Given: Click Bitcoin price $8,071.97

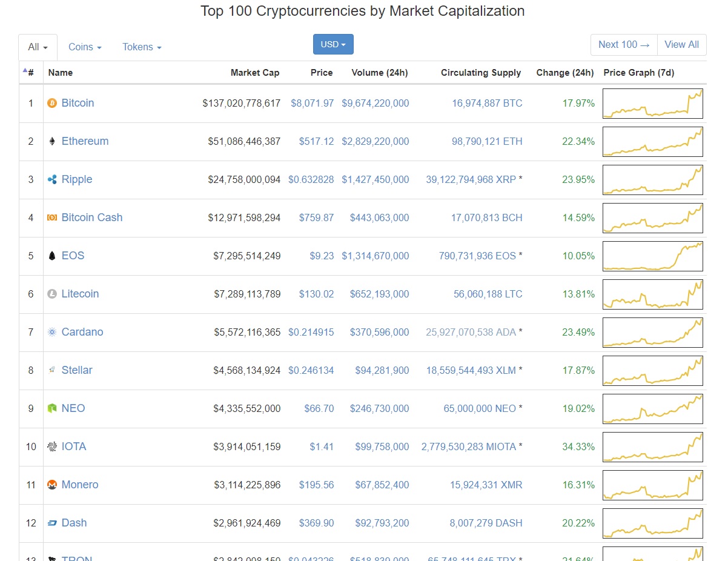Looking at the screenshot, I should pos(313,104).
